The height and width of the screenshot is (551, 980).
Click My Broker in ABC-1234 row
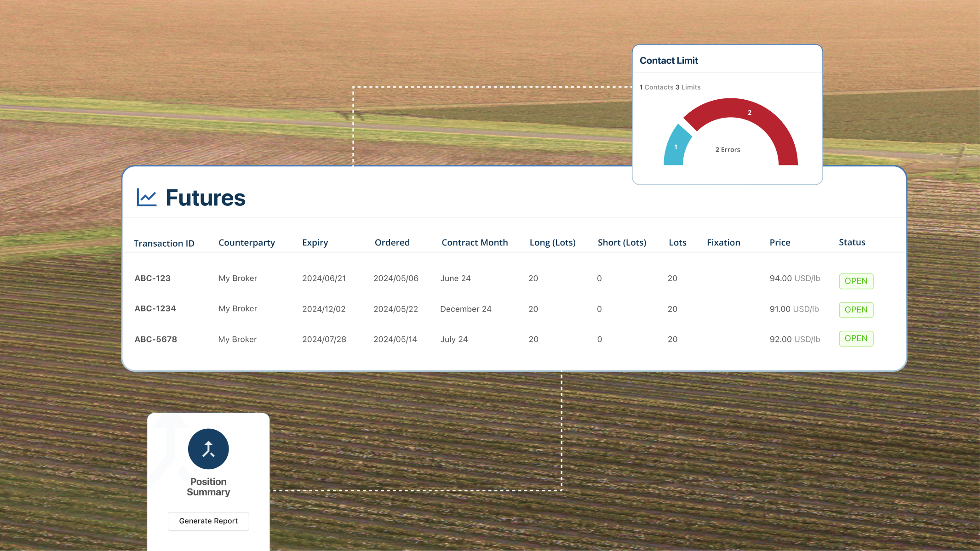(238, 309)
